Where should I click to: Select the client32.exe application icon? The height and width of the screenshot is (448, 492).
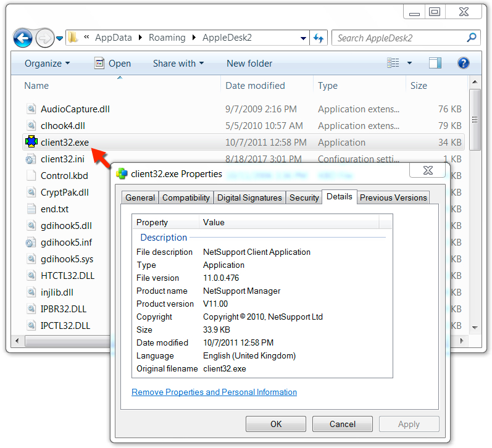click(31, 142)
